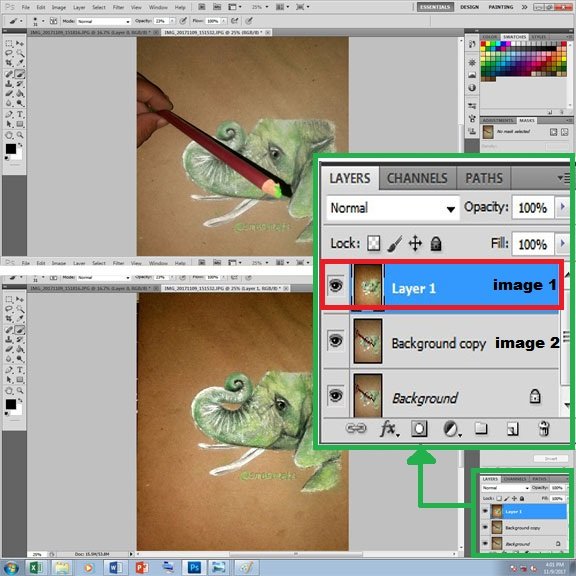Select the Move tool in top screenshot toolbox
The width and height of the screenshot is (576, 576).
20,44
